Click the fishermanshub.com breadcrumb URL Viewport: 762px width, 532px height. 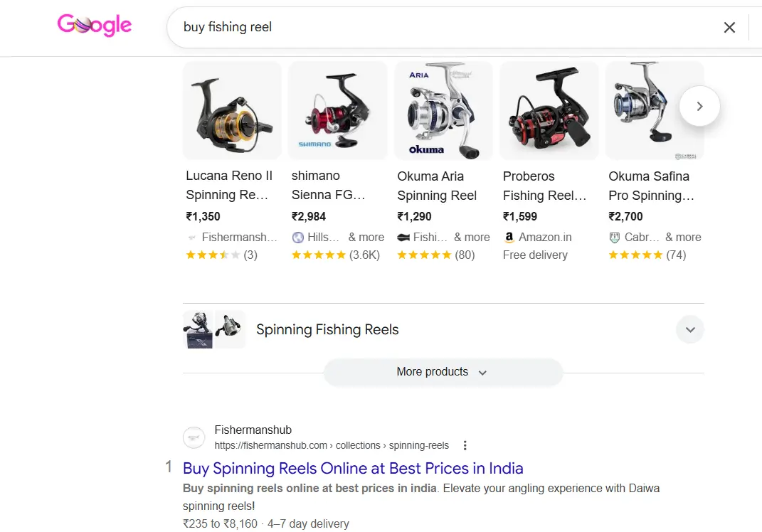point(332,446)
